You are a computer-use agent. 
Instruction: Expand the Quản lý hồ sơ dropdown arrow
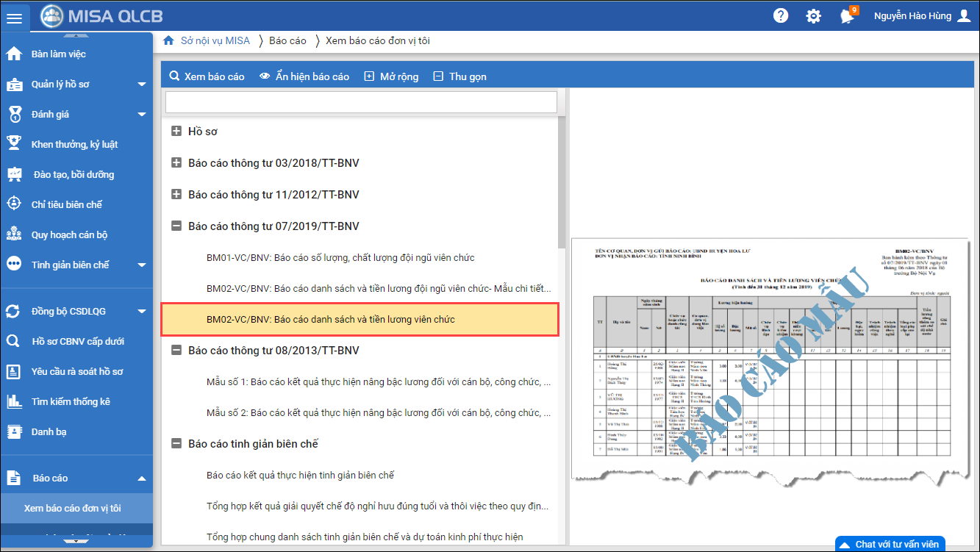[x=142, y=85]
